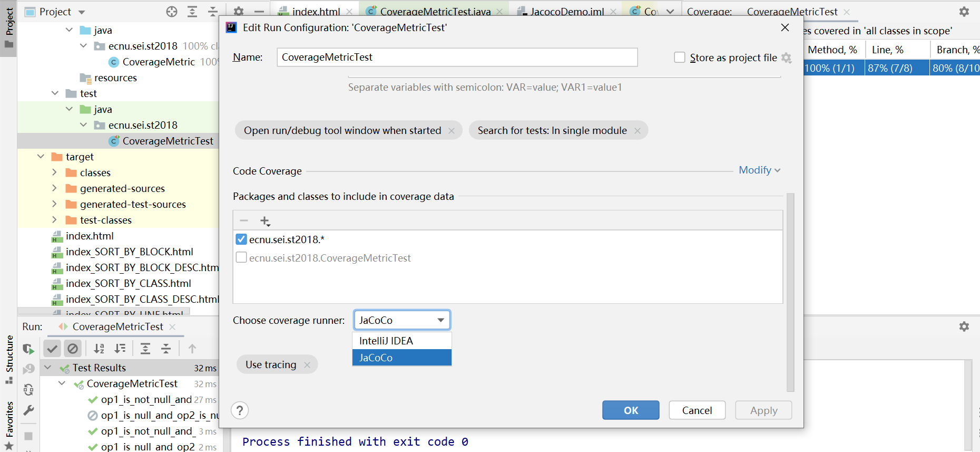Collapse Test Results node
Image resolution: width=980 pixels, height=452 pixels.
tap(48, 368)
